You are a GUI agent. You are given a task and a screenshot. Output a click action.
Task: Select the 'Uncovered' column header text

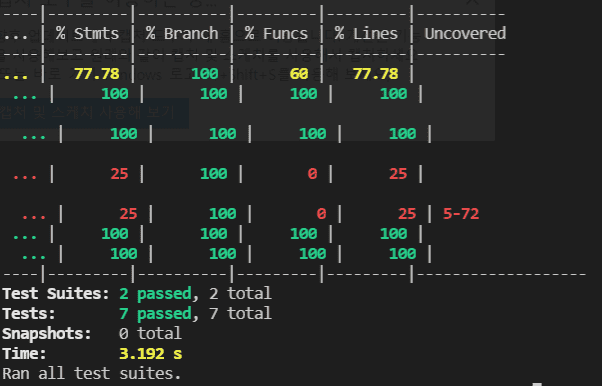(465, 34)
